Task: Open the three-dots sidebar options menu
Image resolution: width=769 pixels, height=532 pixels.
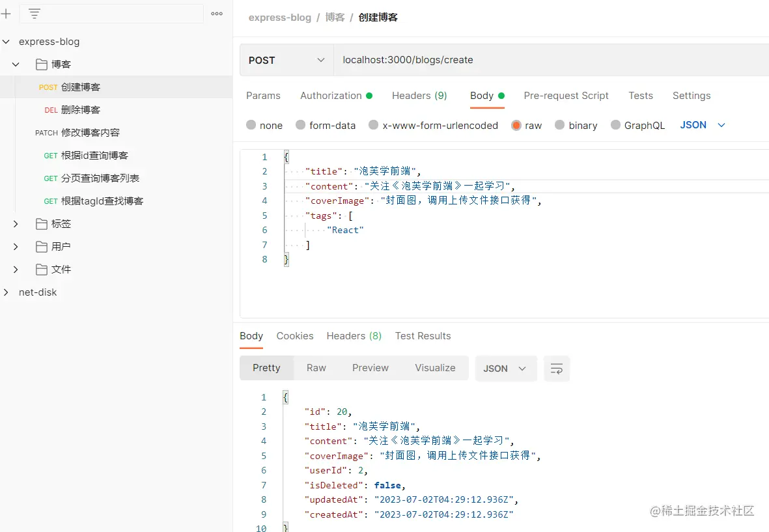Action: tap(217, 14)
